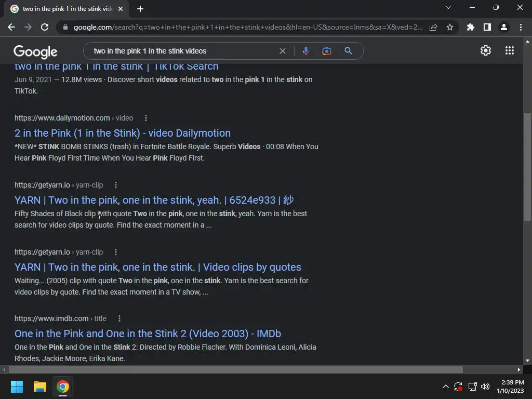Open options for second getyarn.io result
532x399 pixels.
pyautogui.click(x=116, y=252)
